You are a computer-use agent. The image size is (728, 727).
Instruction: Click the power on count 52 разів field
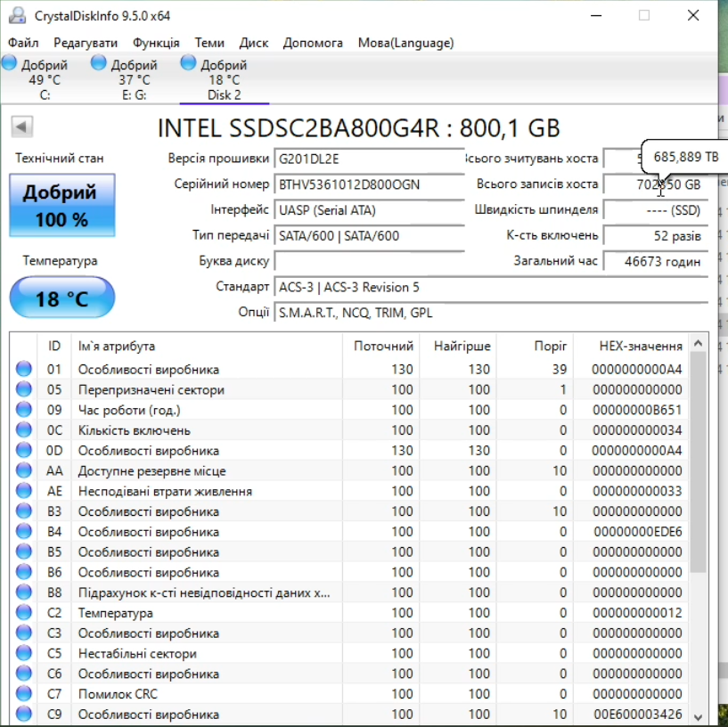pyautogui.click(x=656, y=236)
